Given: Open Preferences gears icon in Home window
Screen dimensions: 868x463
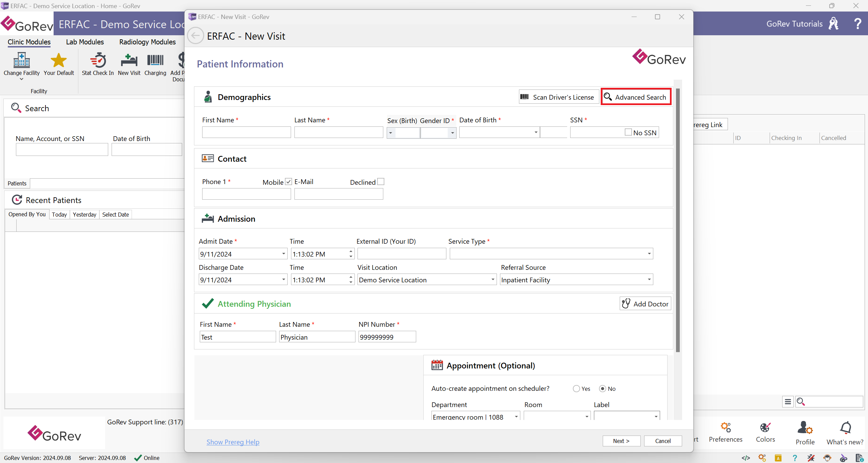Looking at the screenshot, I should click(726, 427).
